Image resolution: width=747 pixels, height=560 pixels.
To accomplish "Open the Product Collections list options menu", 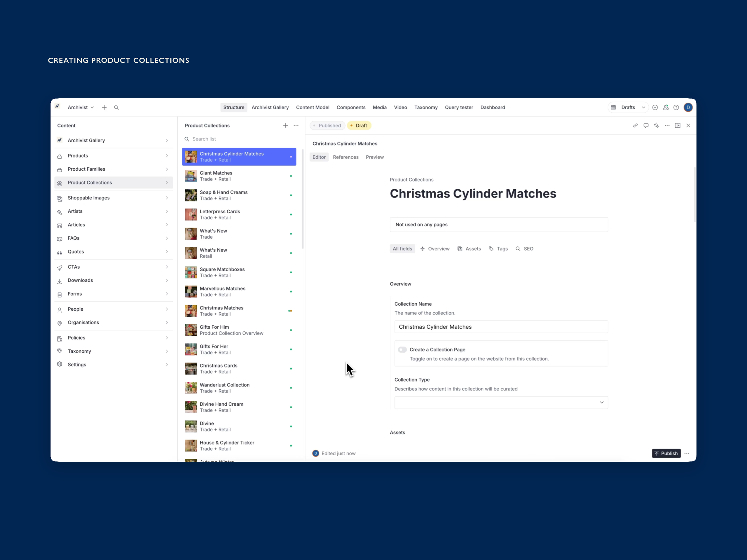I will tap(296, 126).
